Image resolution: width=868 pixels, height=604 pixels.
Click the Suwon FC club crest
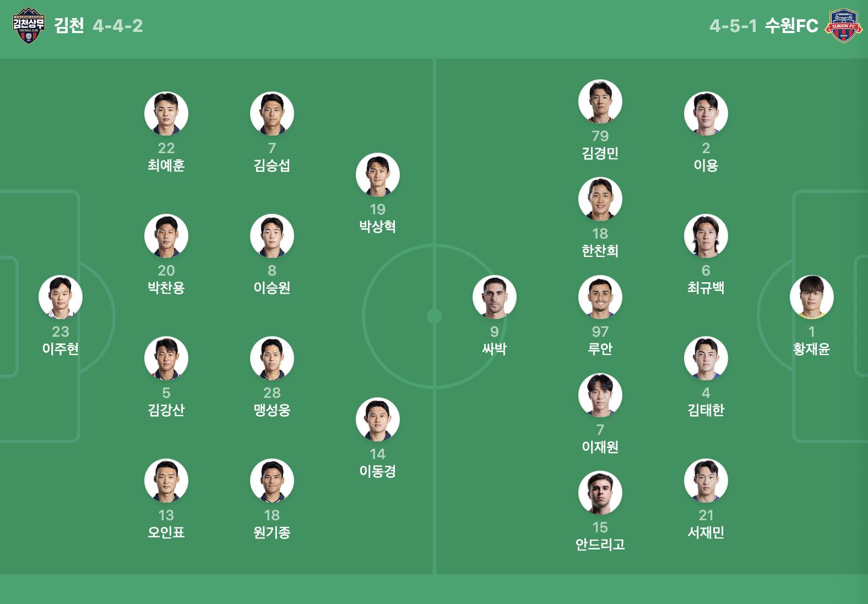pyautogui.click(x=843, y=26)
